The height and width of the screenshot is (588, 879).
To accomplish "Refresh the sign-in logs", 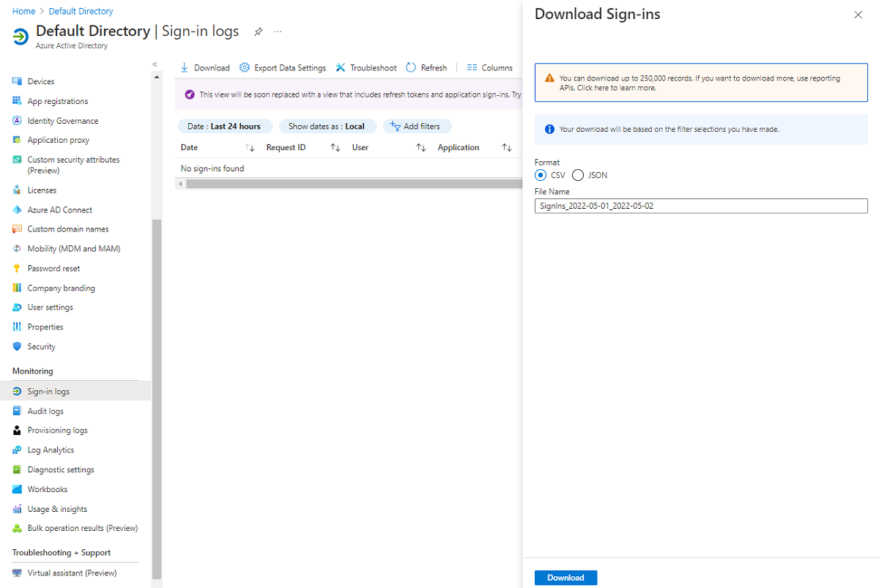I will pyautogui.click(x=426, y=67).
